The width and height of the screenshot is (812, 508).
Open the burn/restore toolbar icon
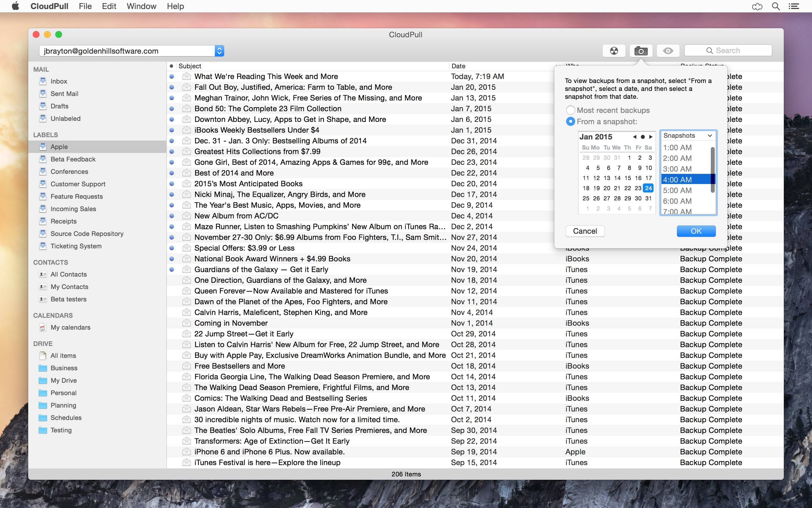tap(614, 51)
